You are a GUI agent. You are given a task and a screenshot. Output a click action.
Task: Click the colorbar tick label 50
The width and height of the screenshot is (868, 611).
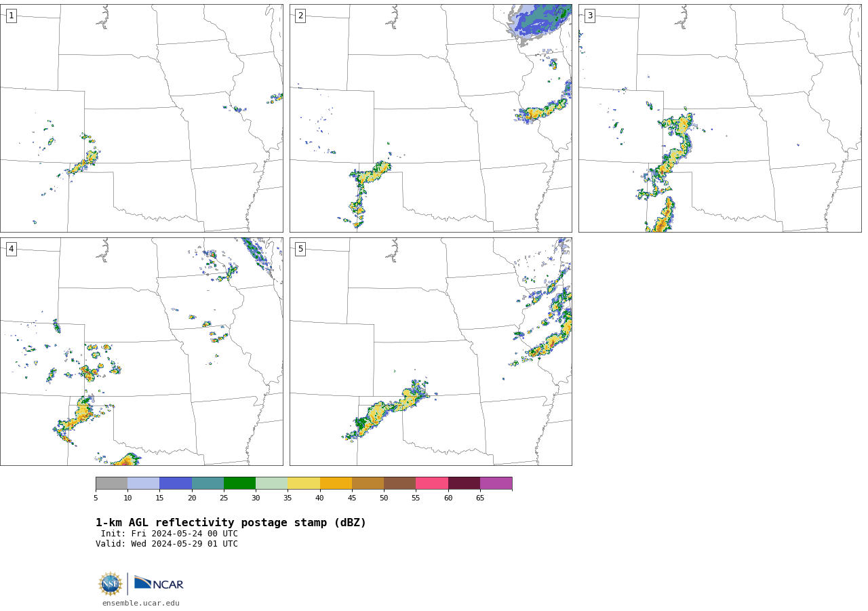pos(384,498)
